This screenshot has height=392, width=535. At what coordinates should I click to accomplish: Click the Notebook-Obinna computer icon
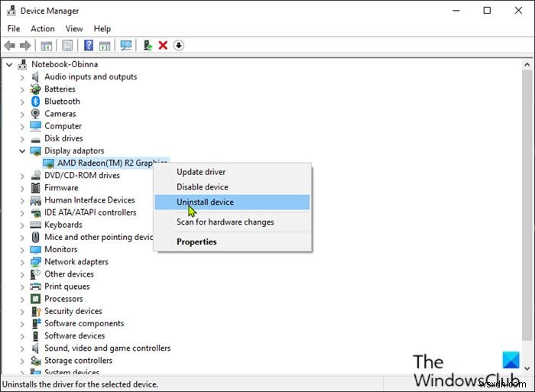click(x=22, y=64)
